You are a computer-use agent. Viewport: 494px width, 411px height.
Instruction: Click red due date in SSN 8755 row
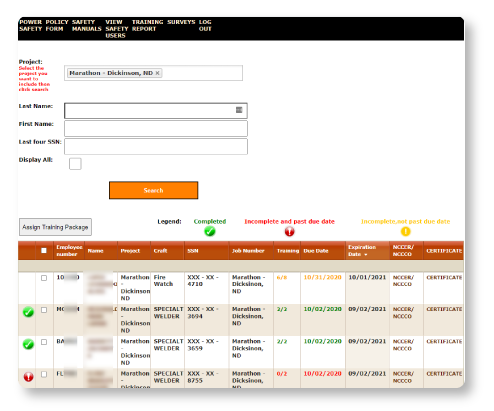(x=322, y=374)
